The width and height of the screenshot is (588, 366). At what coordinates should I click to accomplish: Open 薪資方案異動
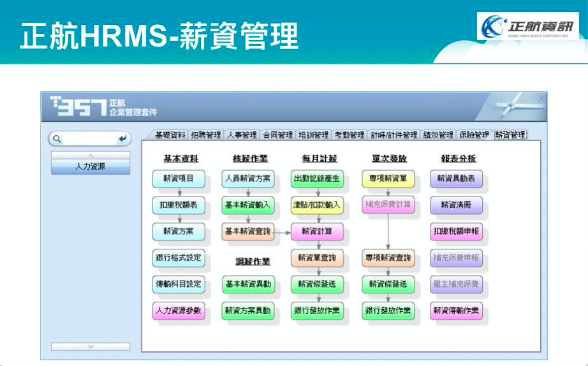pyautogui.click(x=248, y=311)
